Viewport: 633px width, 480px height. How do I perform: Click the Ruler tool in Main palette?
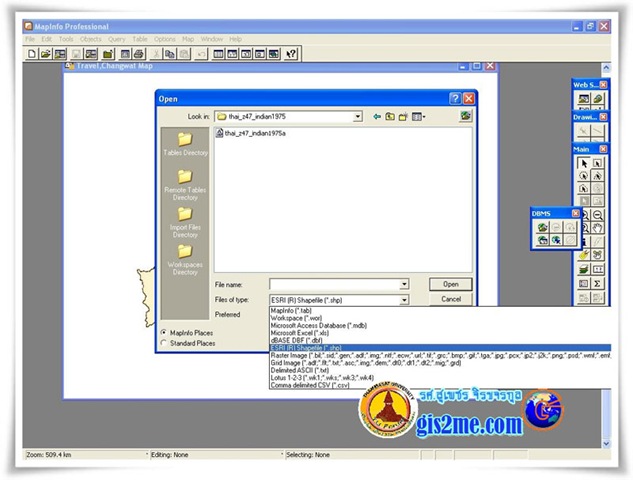pos(597,269)
